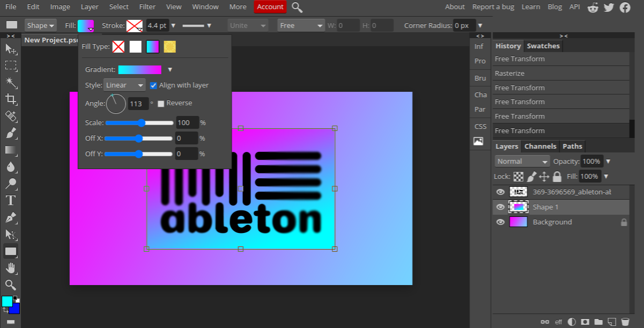Screen dimensions: 644x328
Task: Open the gradient Style Linear dropdown
Action: pos(124,85)
